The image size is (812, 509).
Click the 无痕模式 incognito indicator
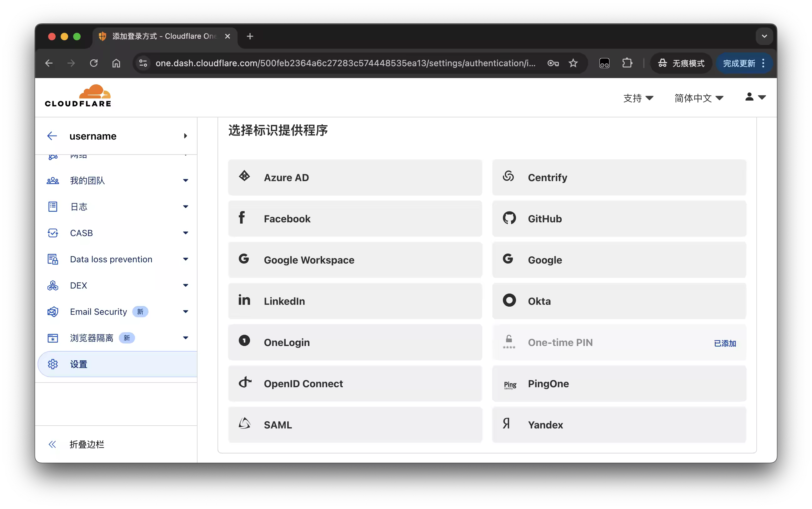[x=681, y=63]
